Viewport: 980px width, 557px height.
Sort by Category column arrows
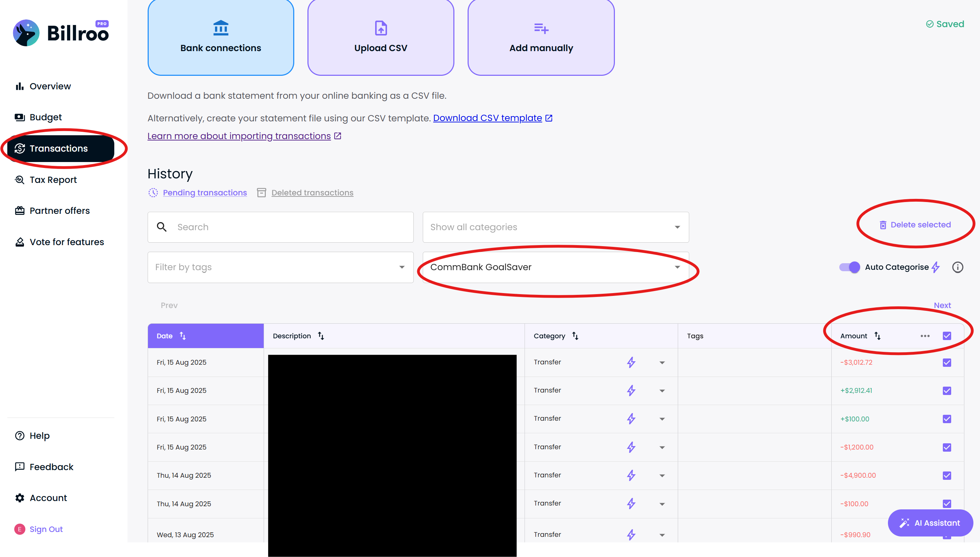pos(575,336)
